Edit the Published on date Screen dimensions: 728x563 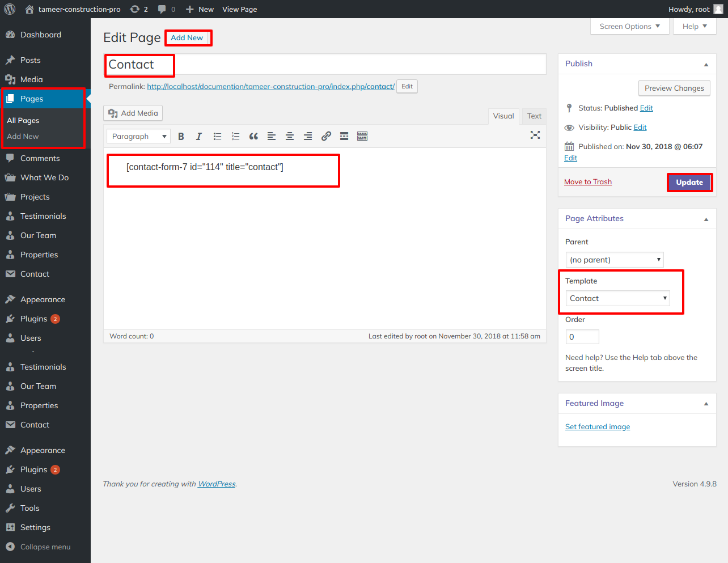570,158
